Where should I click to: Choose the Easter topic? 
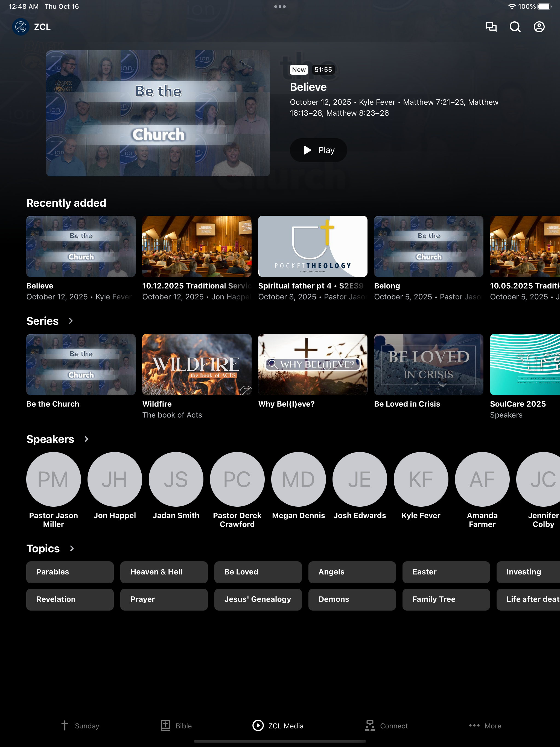point(446,572)
